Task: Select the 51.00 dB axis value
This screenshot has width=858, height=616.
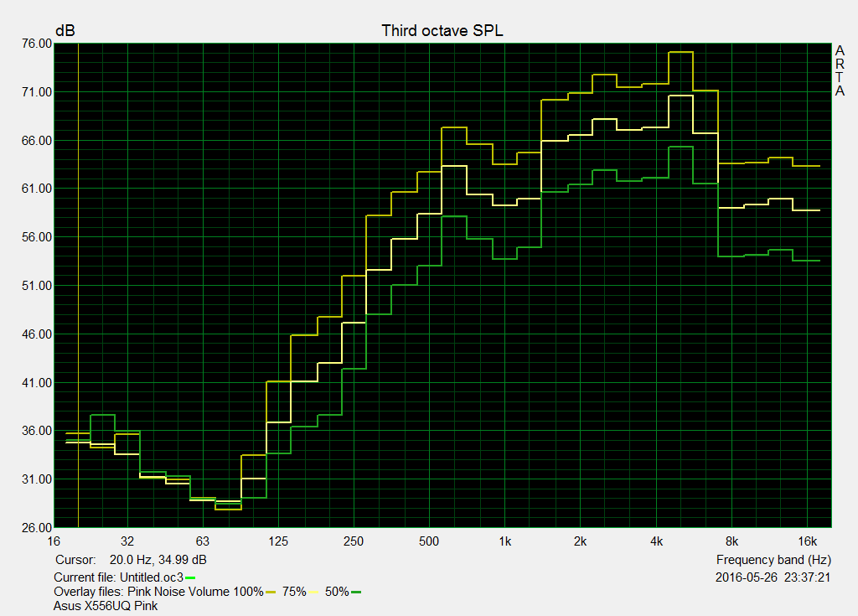Action: coord(37,286)
